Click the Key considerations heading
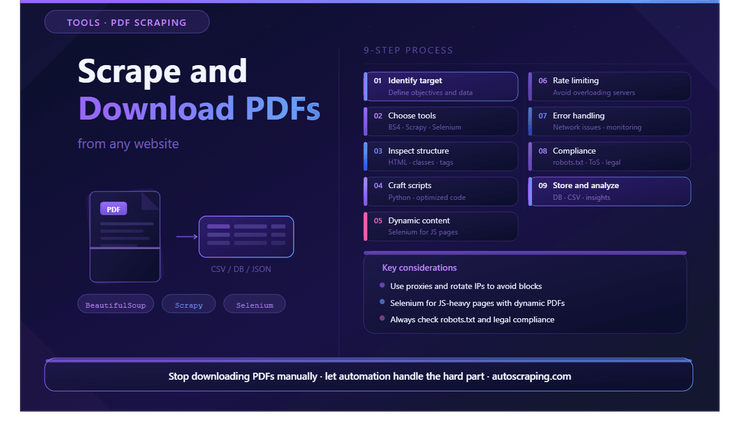Screen dimensions: 750x422 pos(419,268)
